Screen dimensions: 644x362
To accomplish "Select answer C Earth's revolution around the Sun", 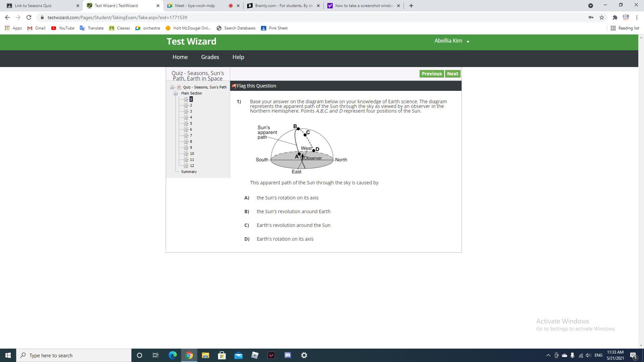I will 293,225.
